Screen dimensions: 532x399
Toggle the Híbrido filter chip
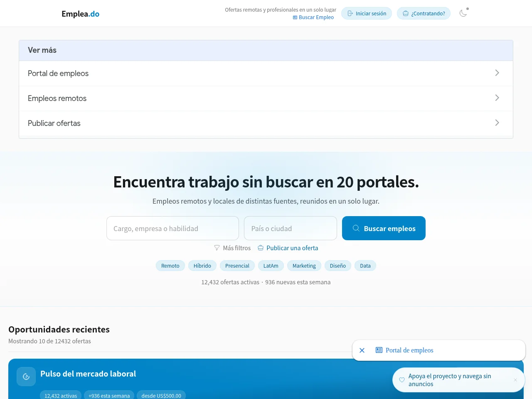pyautogui.click(x=202, y=266)
